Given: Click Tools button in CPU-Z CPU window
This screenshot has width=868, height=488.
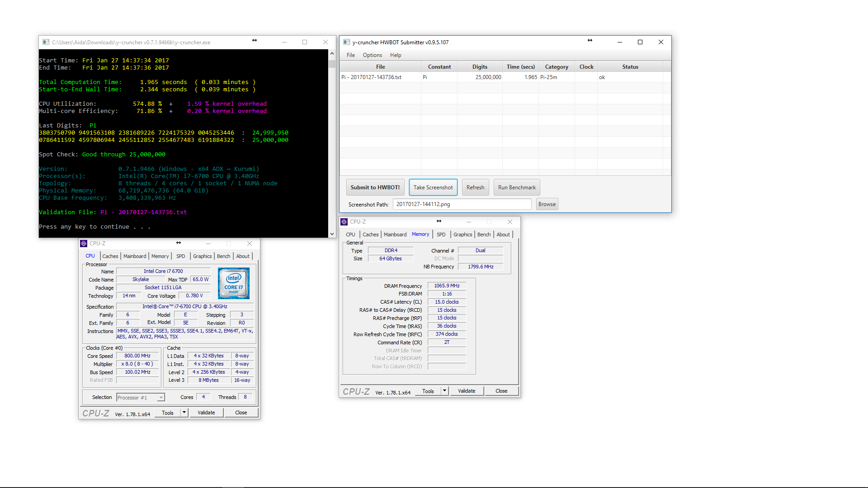Looking at the screenshot, I should [168, 413].
